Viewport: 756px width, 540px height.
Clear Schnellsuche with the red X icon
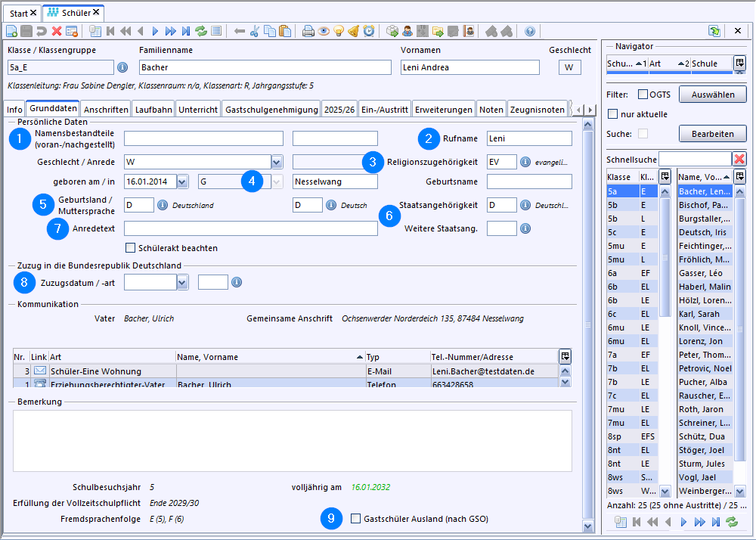tap(739, 159)
